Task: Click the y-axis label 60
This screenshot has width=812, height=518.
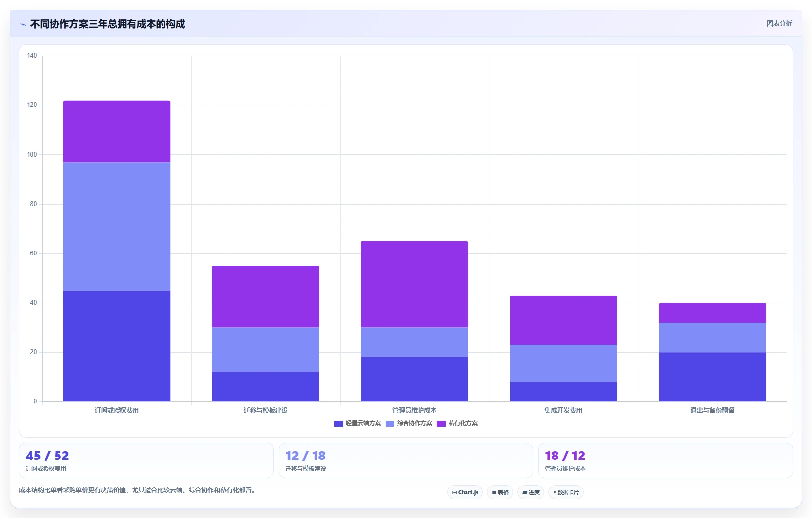Action: [33, 253]
